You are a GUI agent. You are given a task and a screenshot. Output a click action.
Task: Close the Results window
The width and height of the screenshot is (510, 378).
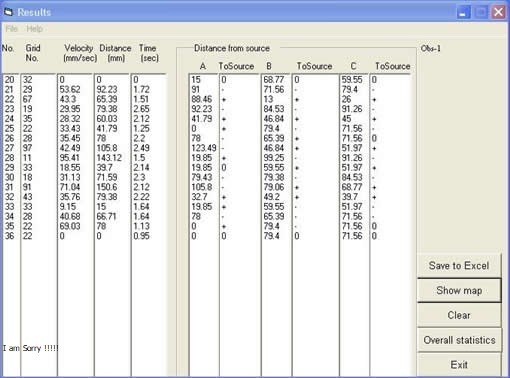coord(498,13)
